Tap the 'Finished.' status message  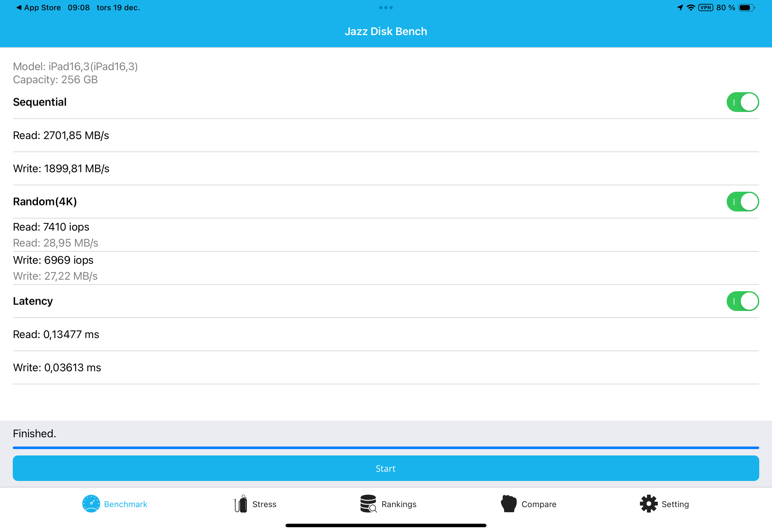tap(35, 433)
